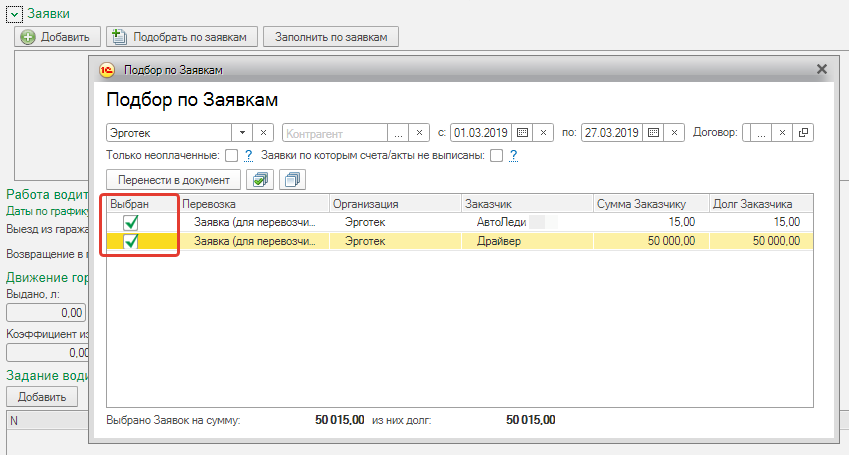
Task: Select the АвтоЛеди customer cell
Action: click(527, 222)
